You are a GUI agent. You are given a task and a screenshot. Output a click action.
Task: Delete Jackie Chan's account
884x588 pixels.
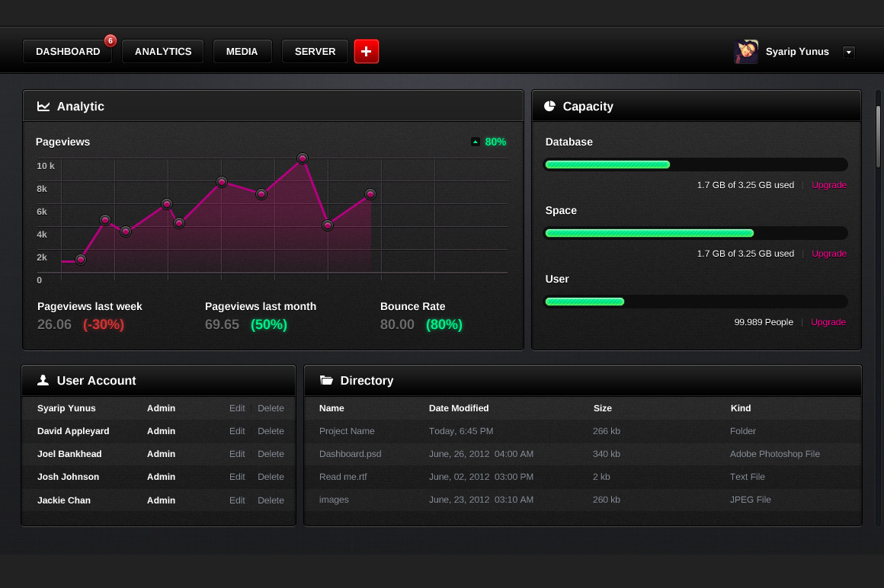tap(271, 500)
